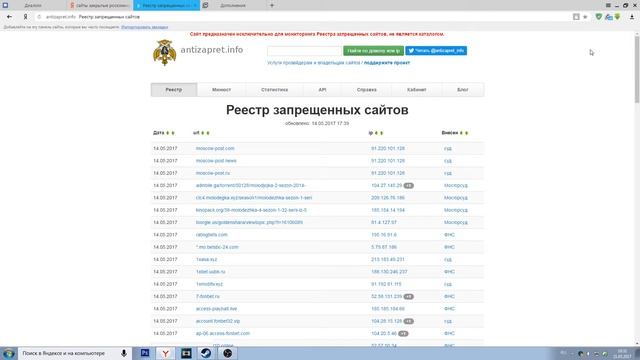Click the blue Twitter follow button

(x=436, y=51)
